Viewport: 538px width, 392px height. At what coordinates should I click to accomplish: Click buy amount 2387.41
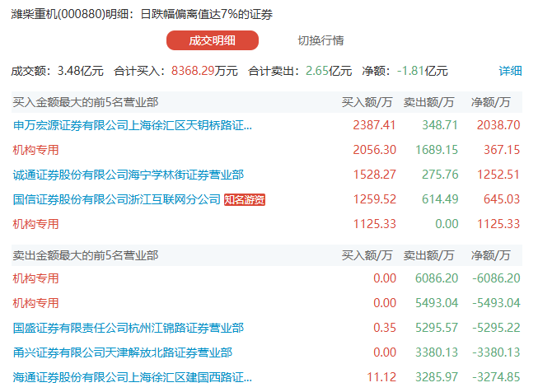pos(374,125)
